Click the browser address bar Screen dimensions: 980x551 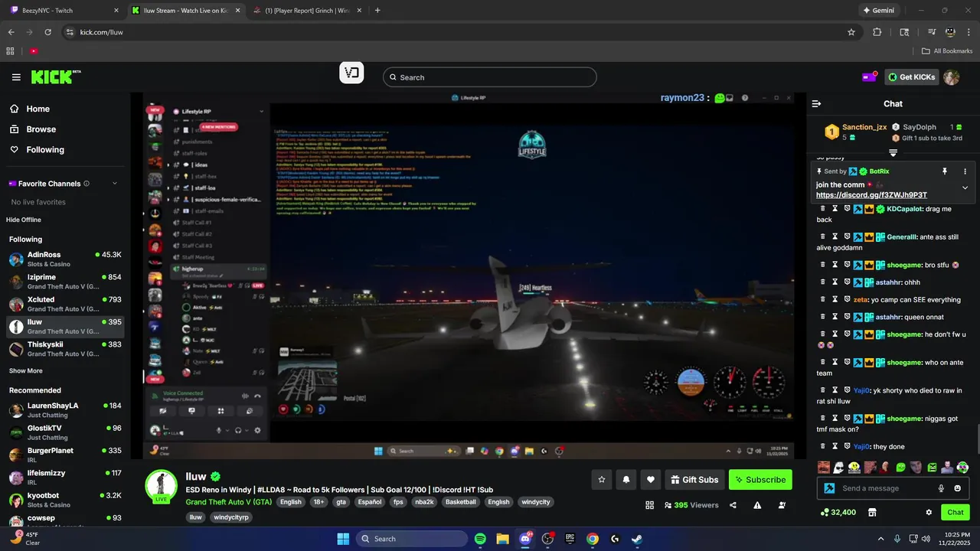[458, 32]
